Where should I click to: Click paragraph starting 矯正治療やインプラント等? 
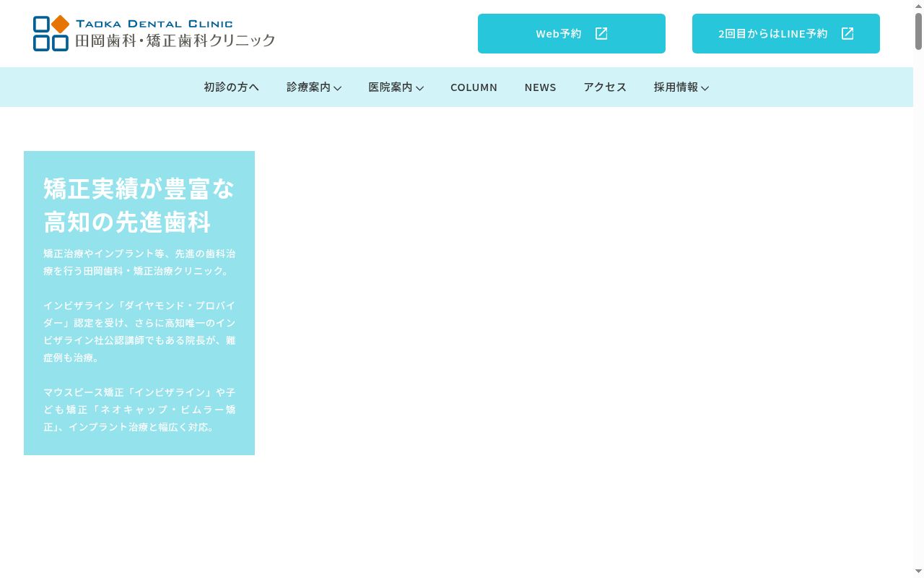pos(139,262)
